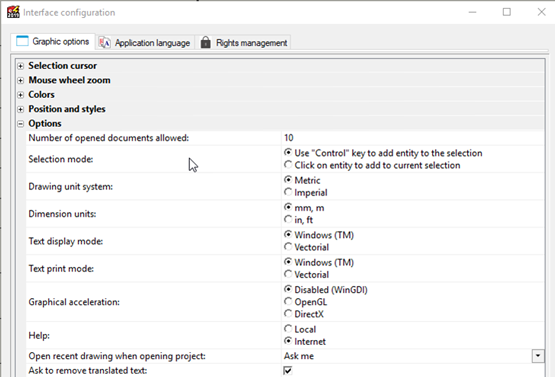
Task: Select OpenGL graphical acceleration
Action: [288, 302]
